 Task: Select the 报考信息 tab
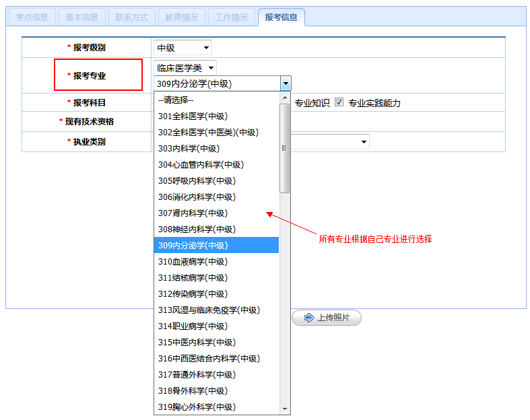[x=281, y=17]
